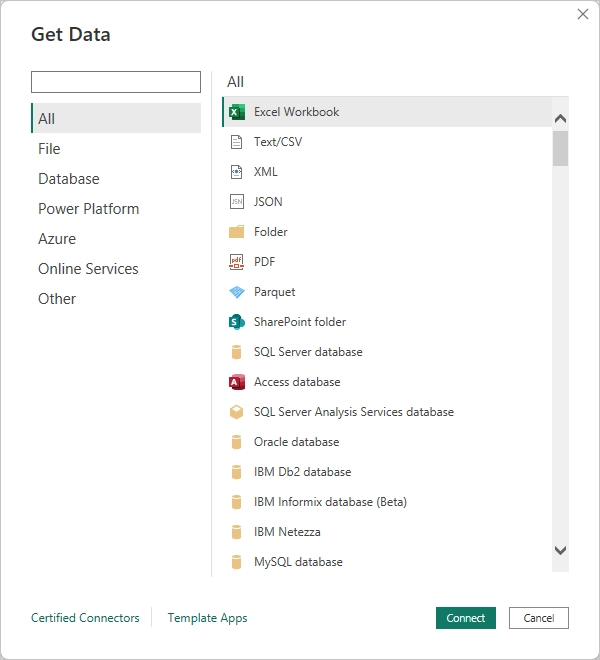This screenshot has height=660, width=600.
Task: Select the SharePoint folder icon
Action: click(237, 322)
